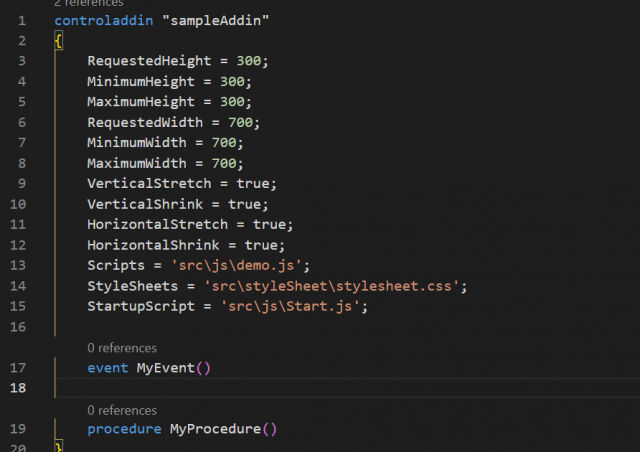
Task: Click the true value of VerticalStretch
Action: [x=252, y=184]
